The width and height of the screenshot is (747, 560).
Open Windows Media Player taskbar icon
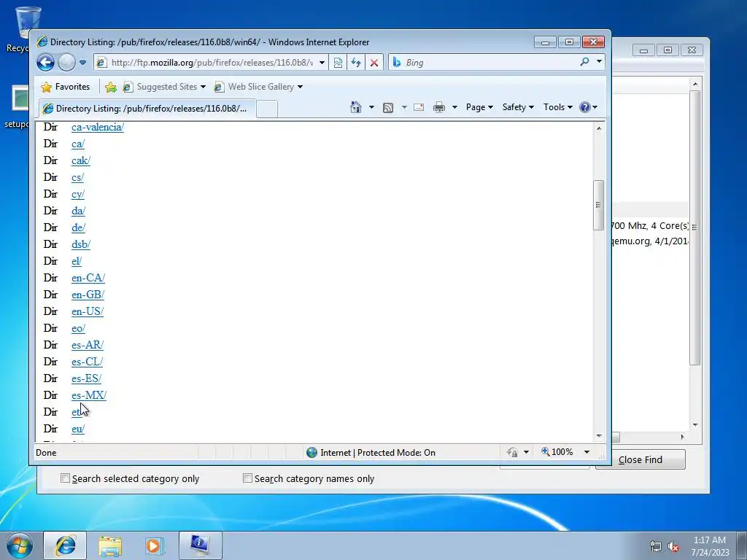[155, 545]
